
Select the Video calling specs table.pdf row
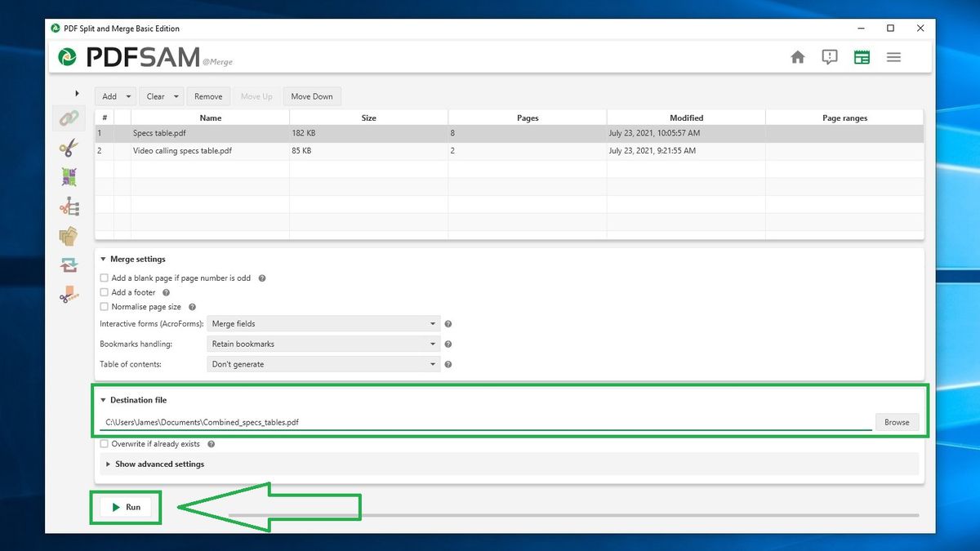coord(181,150)
